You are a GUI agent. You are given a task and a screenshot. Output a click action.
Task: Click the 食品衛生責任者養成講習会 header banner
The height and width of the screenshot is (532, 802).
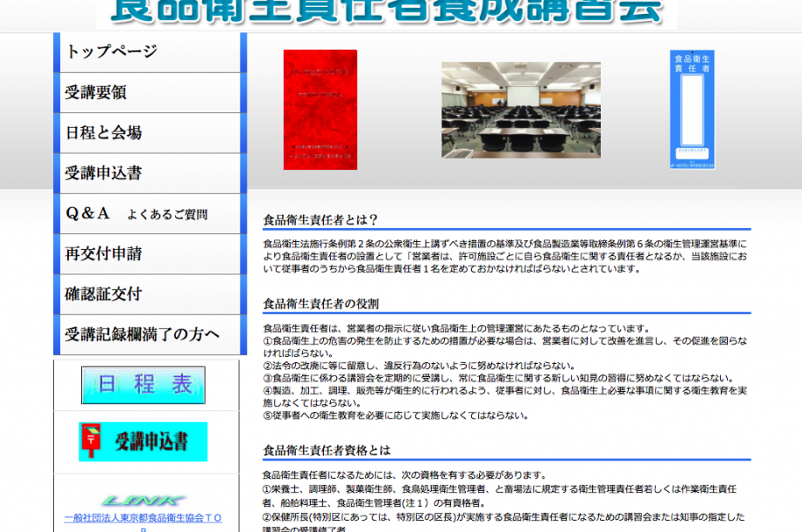pos(387,12)
